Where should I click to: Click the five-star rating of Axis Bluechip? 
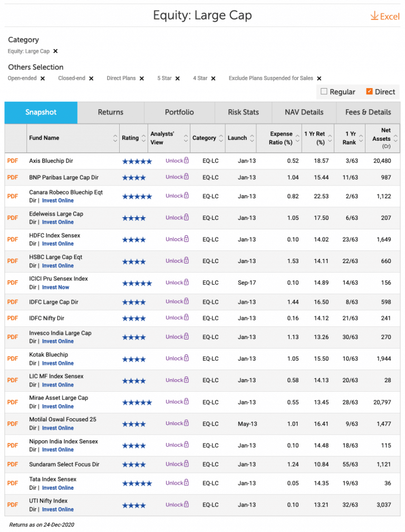[137, 161]
